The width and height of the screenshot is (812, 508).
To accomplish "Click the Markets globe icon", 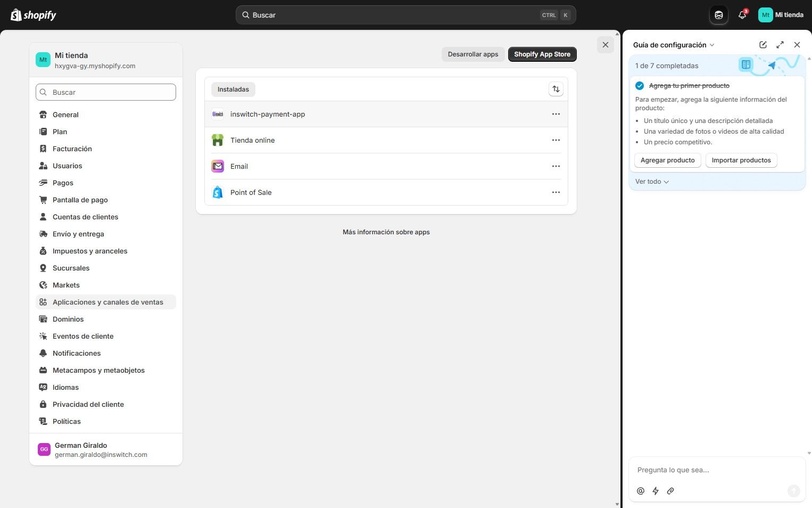I will (43, 285).
